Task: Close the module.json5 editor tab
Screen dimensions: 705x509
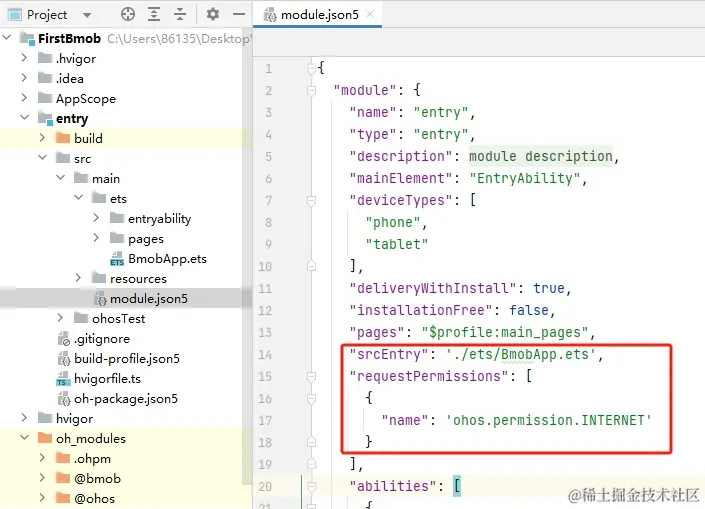Action: (370, 14)
